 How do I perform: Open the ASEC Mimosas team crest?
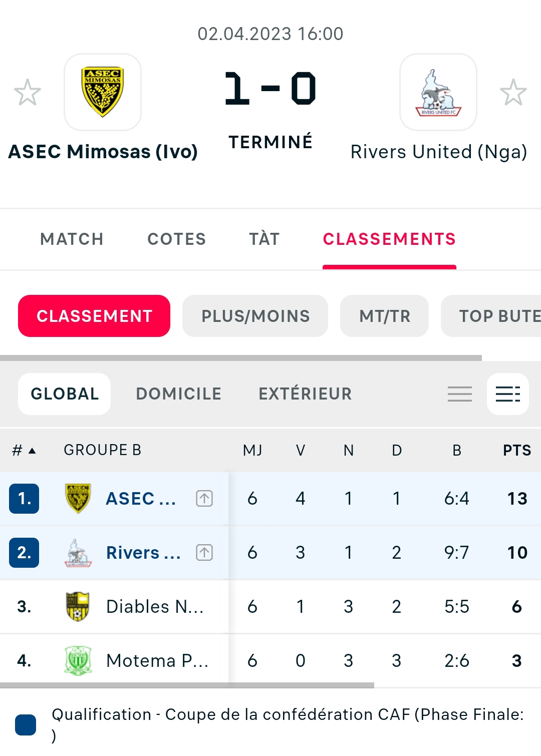[103, 92]
